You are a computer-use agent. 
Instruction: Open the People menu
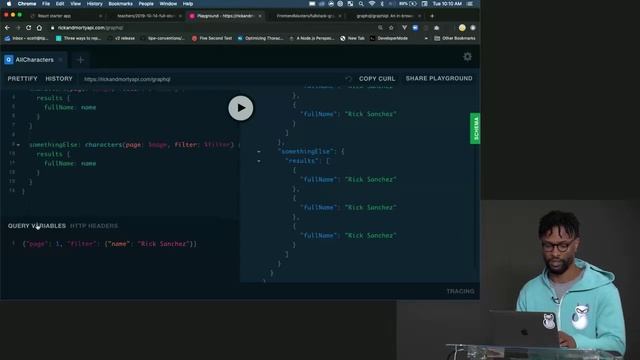pos(146,4)
